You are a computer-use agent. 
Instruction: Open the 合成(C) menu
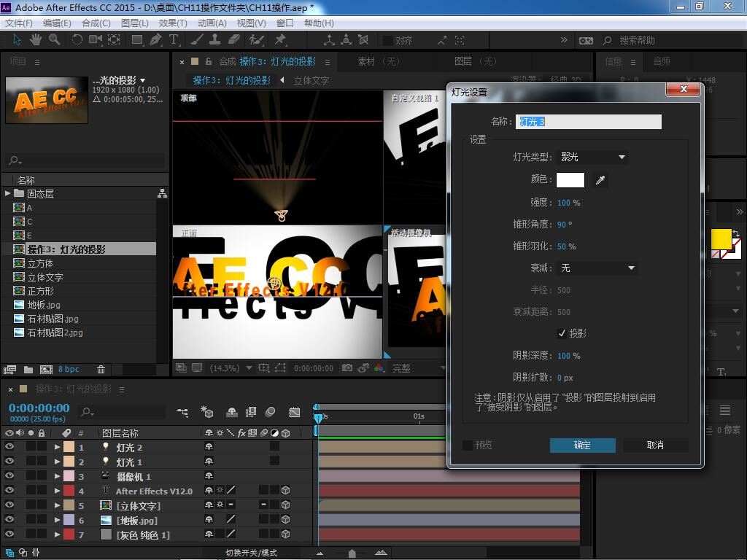tap(96, 23)
